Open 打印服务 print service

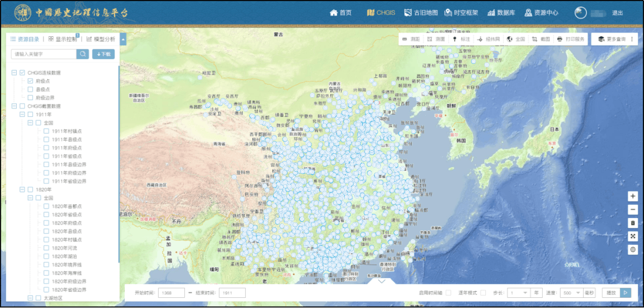click(571, 39)
